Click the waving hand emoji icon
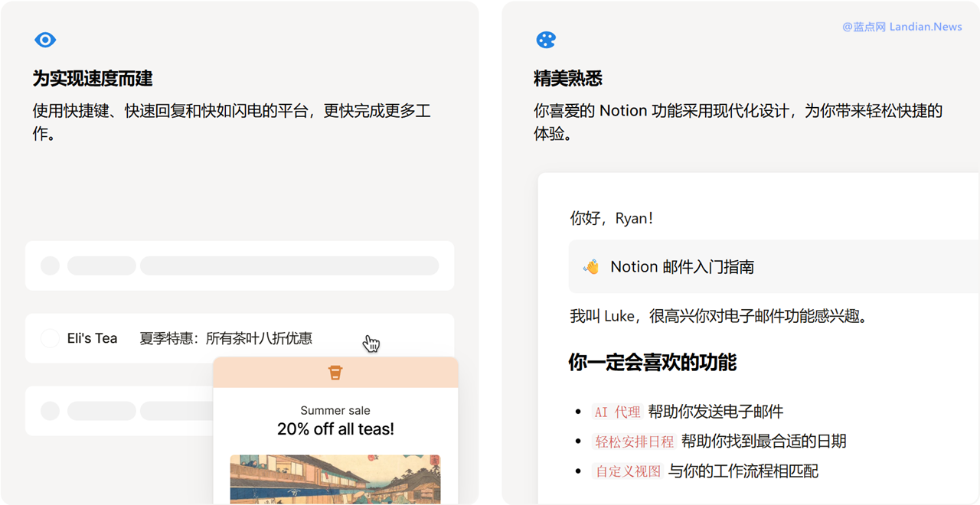Viewport: 980px width, 505px height. pyautogui.click(x=590, y=266)
